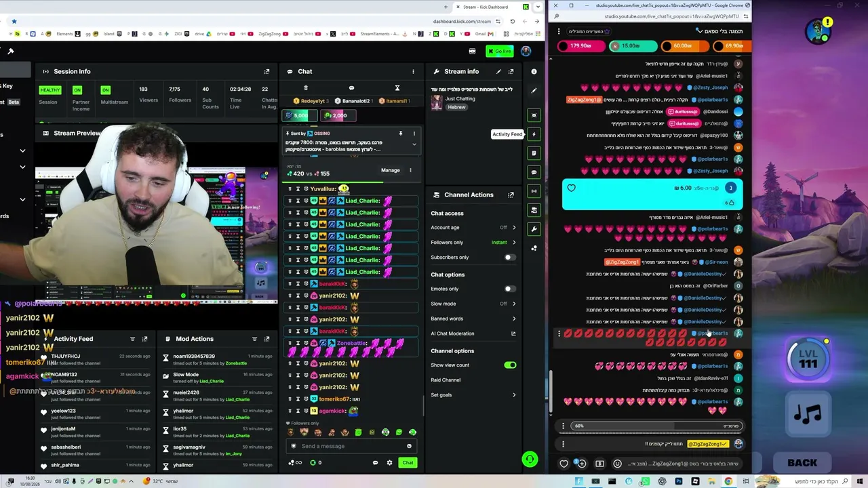Unpin the message sent by OSSING
The image size is (868, 488).
click(401, 134)
